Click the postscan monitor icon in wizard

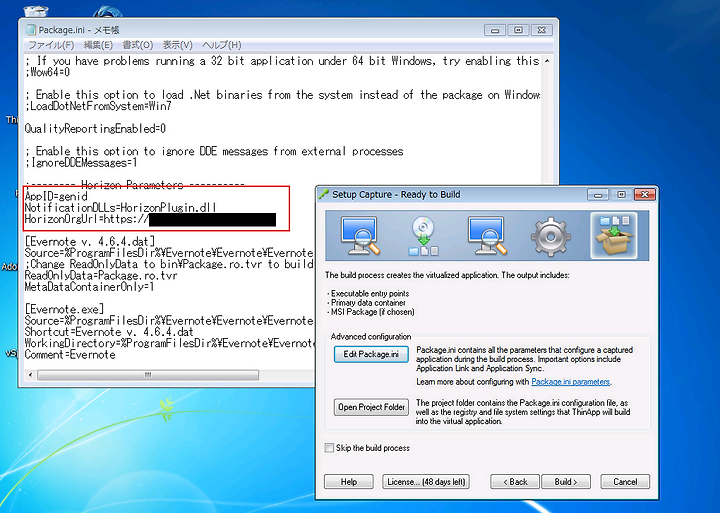487,236
